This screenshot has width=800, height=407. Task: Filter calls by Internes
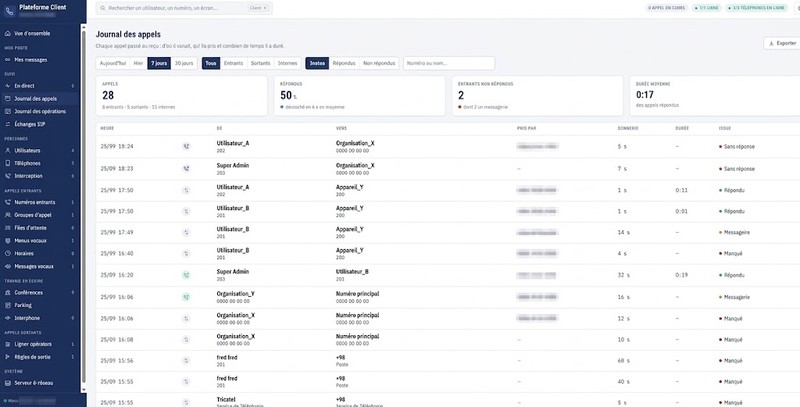[288, 63]
